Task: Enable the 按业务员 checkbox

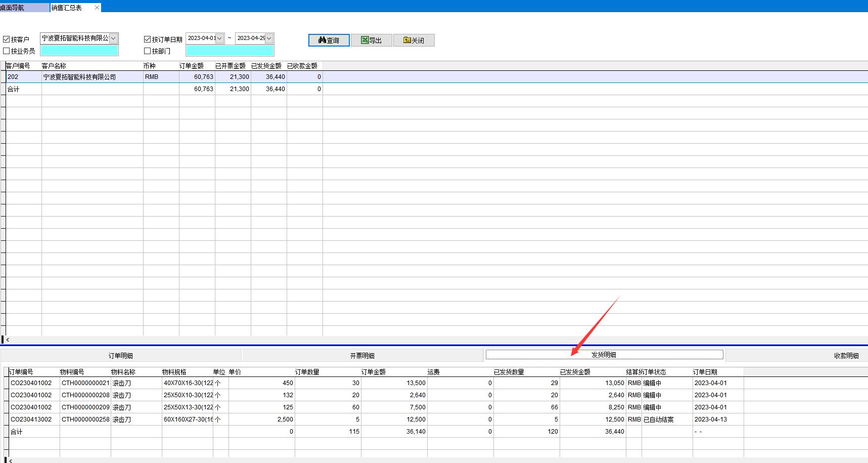Action: 7,51
